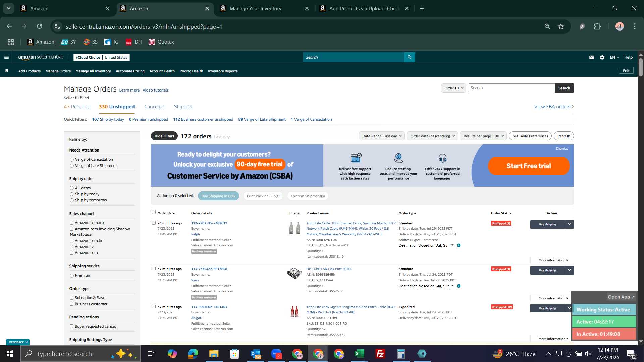Select the Ship by today radio button

coord(71,194)
